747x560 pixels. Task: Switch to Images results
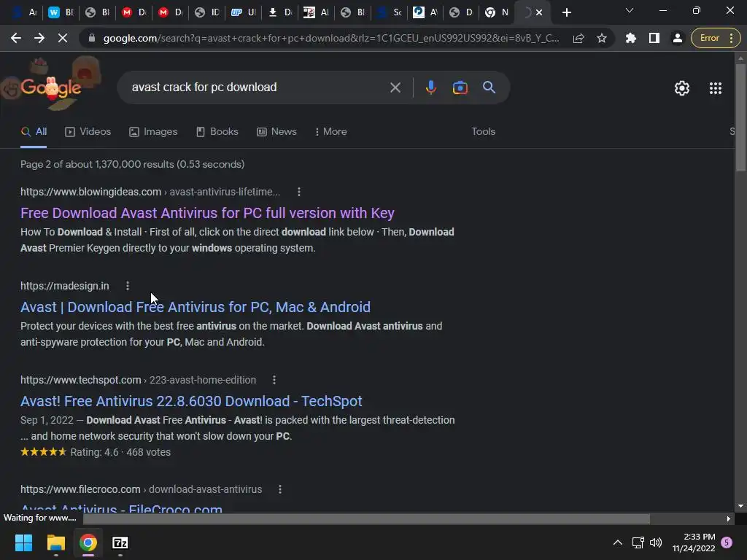point(153,132)
